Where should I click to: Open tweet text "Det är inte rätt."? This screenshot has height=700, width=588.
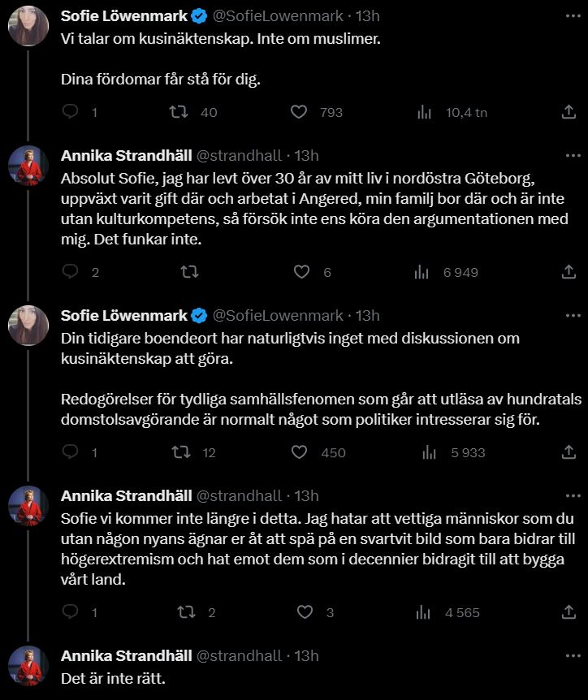point(114,677)
